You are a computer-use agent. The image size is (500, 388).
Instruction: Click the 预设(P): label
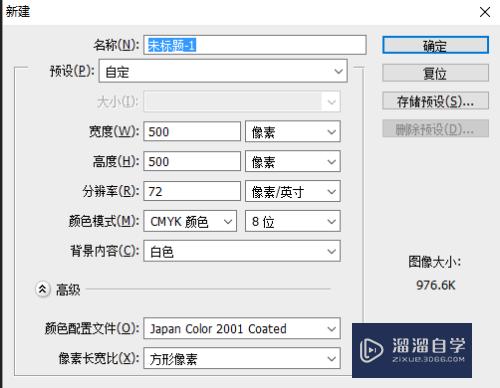coord(72,71)
